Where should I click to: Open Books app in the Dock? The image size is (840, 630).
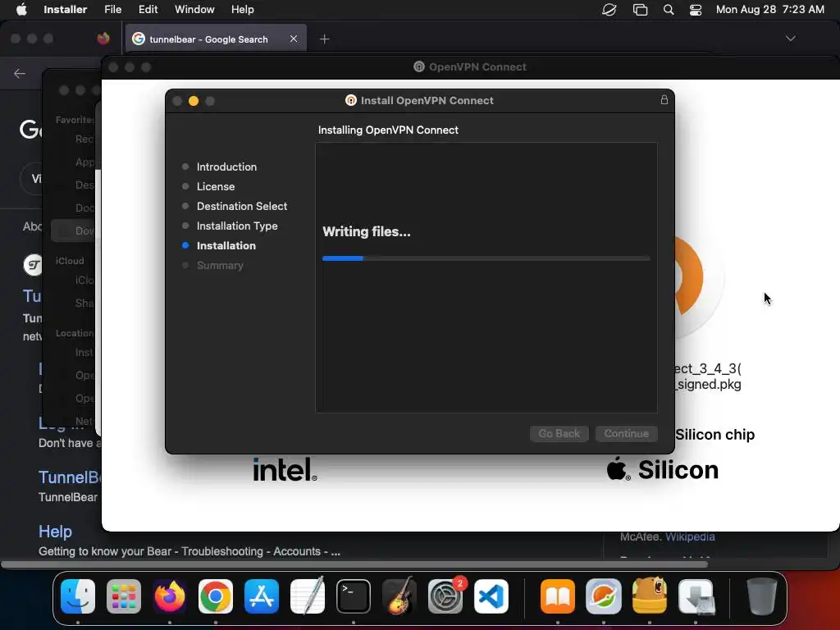558,596
